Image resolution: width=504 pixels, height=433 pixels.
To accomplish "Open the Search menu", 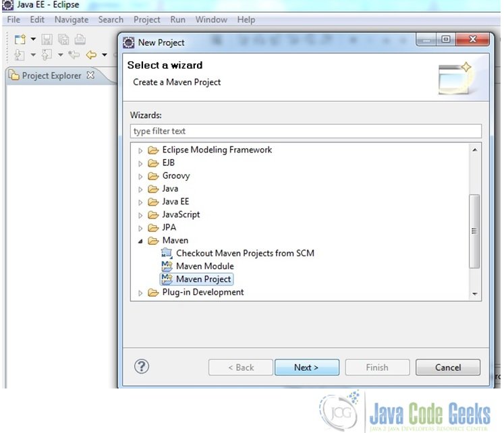I will click(x=111, y=20).
